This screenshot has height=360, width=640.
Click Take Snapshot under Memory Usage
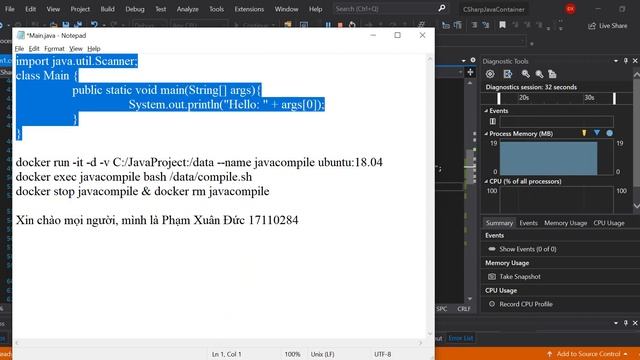520,276
